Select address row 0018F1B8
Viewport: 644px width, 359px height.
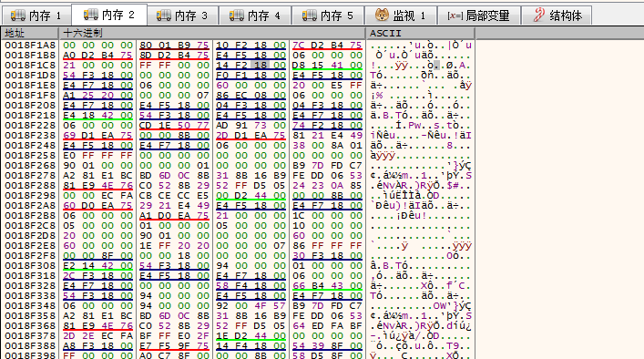pos(30,55)
